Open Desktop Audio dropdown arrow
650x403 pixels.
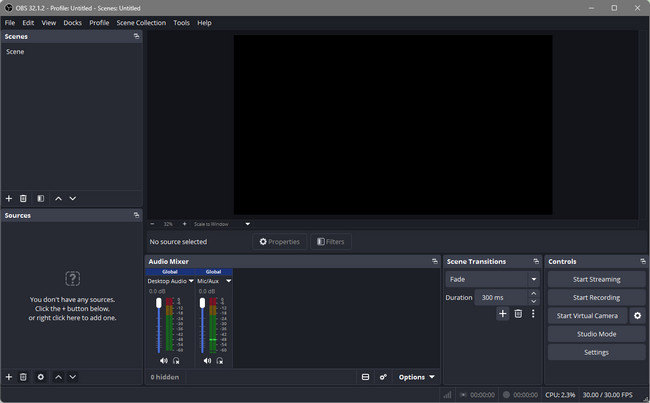click(x=191, y=281)
